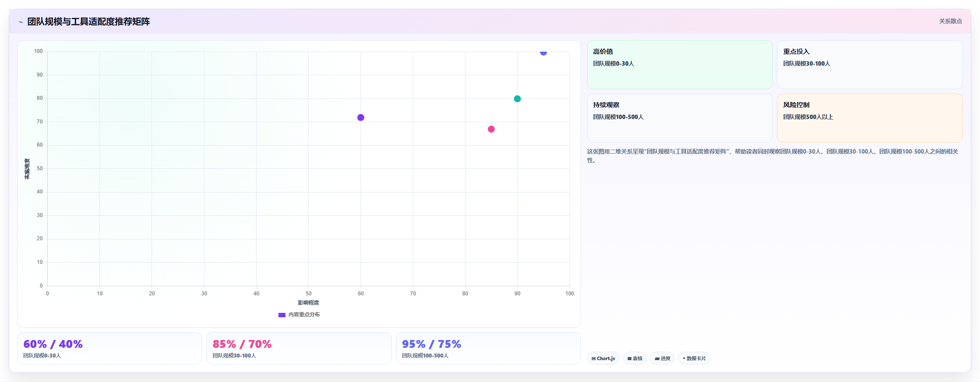Open the 重点投入 quadrant card
Screen dimensions: 980x382
coord(870,65)
